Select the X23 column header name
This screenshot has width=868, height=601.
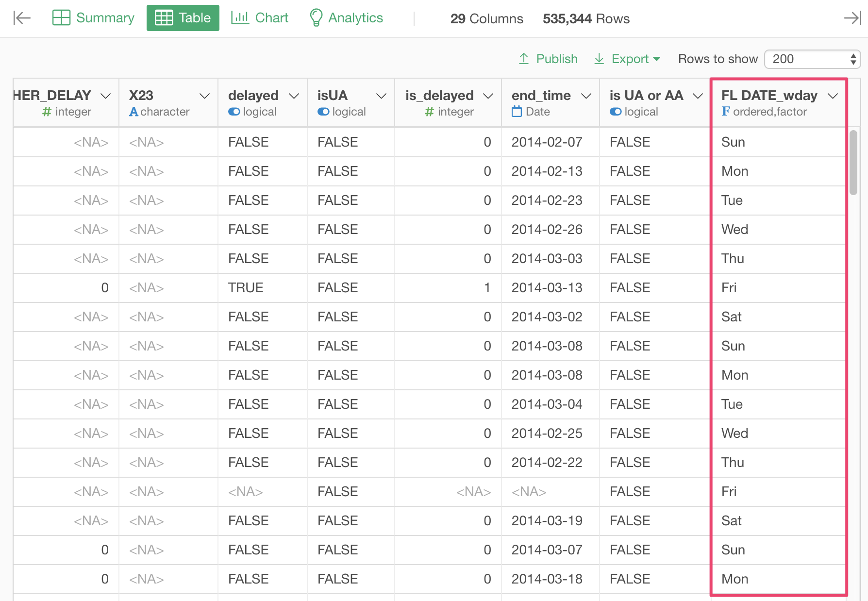click(x=141, y=96)
